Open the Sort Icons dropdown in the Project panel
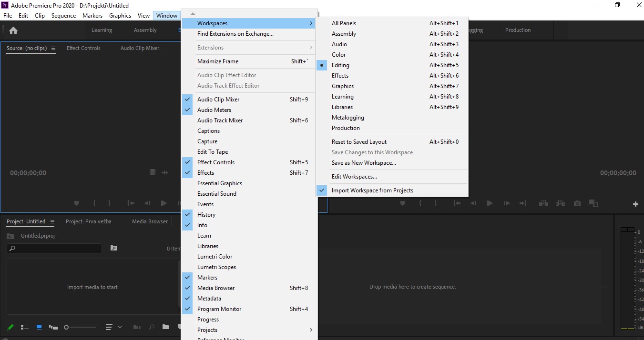Viewport: 644px width, 340px height. 113,327
